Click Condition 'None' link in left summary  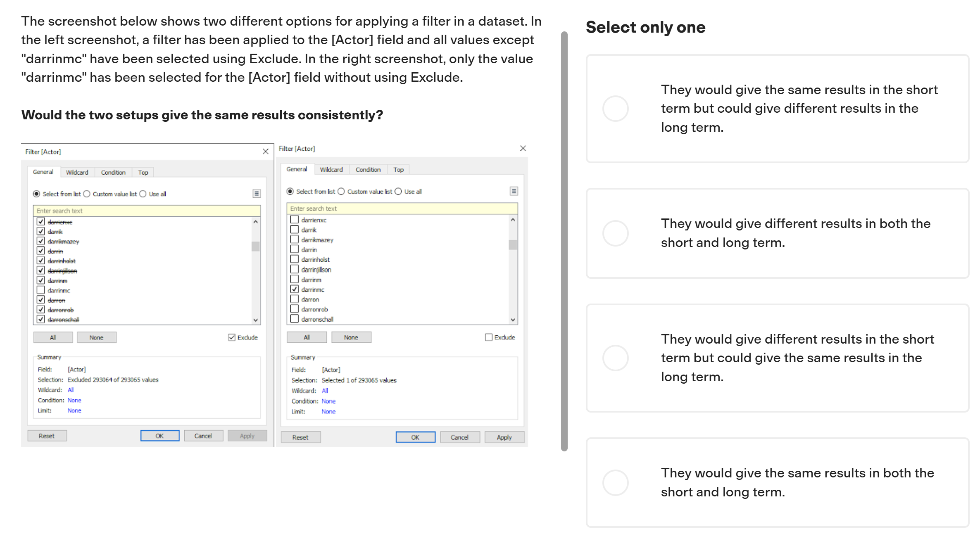[x=74, y=400]
